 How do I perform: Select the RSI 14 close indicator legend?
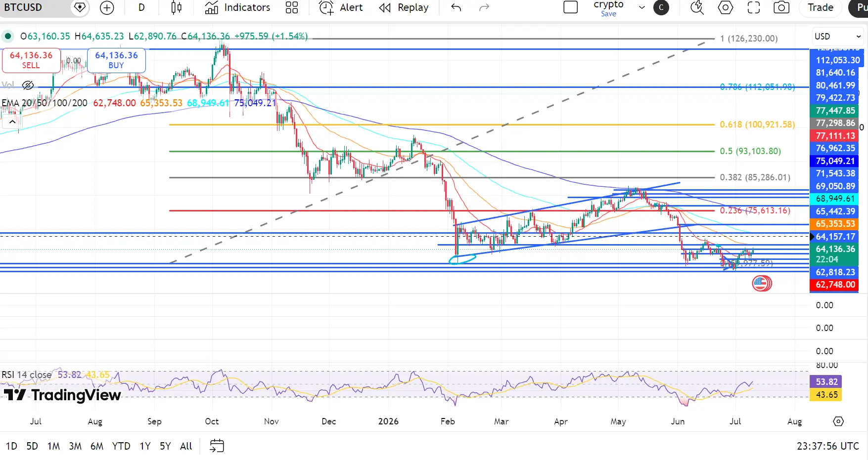click(27, 375)
